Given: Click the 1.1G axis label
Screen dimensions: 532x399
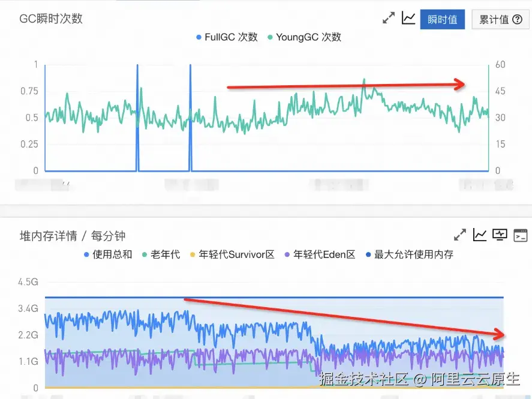Looking at the screenshot, I should [x=28, y=361].
